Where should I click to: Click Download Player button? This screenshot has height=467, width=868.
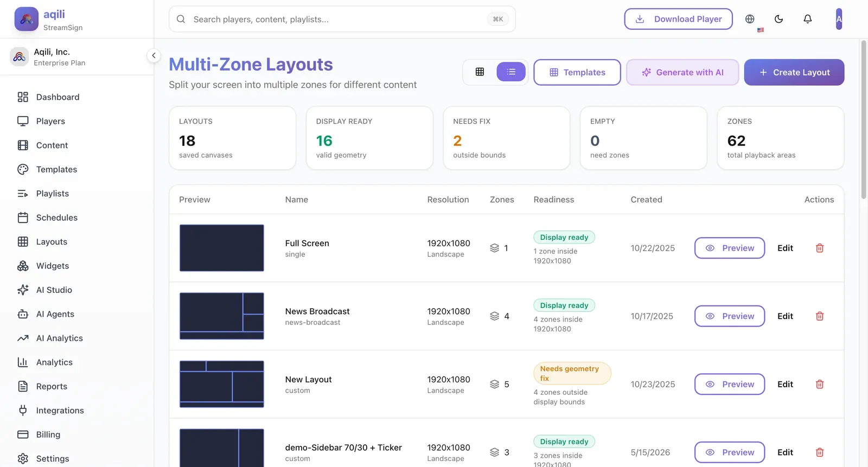pyautogui.click(x=678, y=19)
